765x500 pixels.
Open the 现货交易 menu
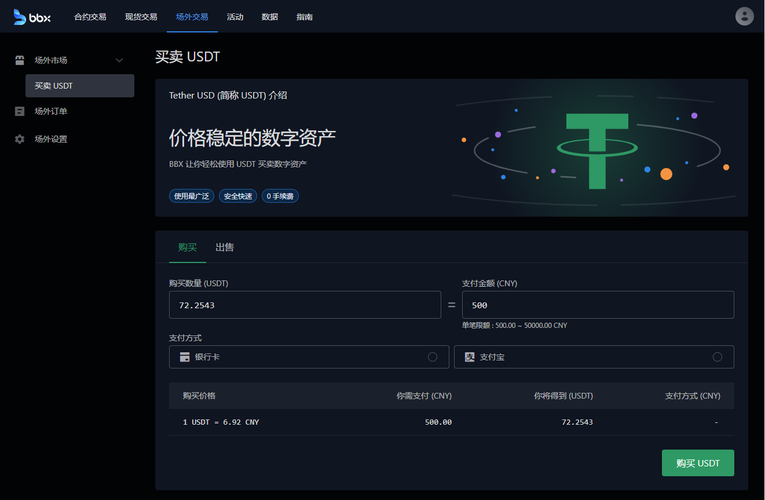point(141,17)
